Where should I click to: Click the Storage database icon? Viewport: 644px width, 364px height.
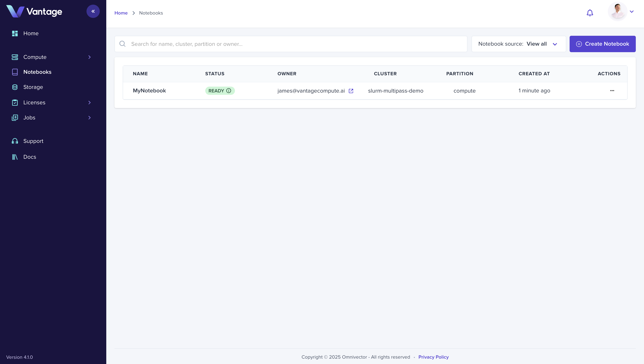click(x=15, y=87)
